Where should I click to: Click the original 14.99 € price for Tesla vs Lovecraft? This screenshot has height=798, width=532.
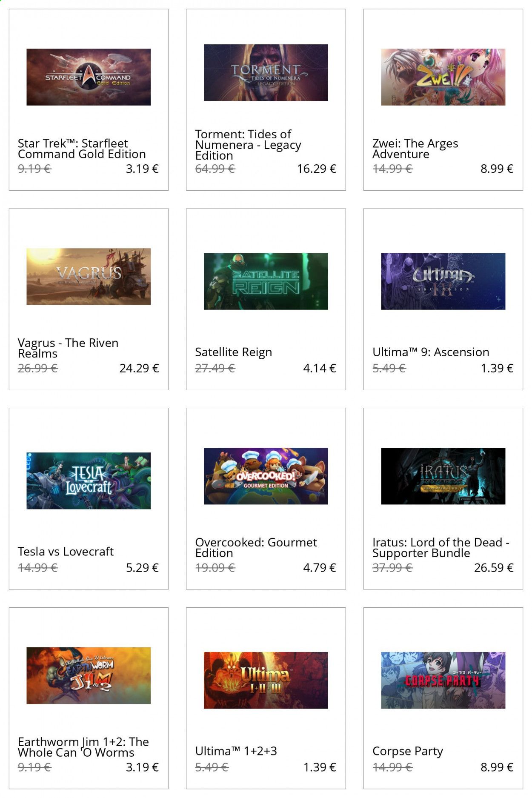click(x=38, y=568)
